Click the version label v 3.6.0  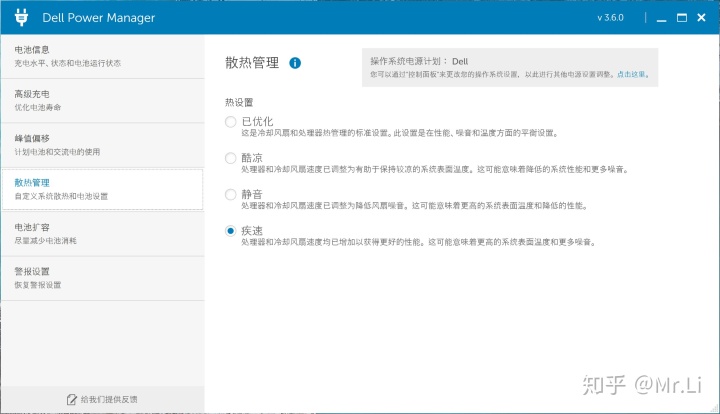point(610,18)
